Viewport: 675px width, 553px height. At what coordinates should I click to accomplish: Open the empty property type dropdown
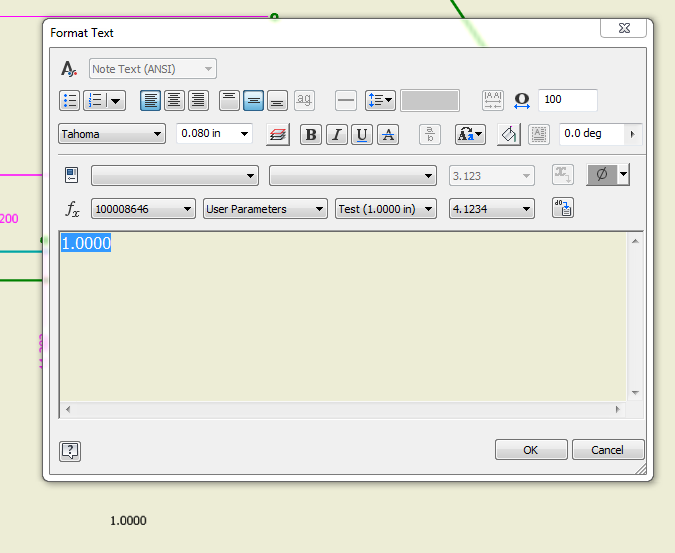175,176
